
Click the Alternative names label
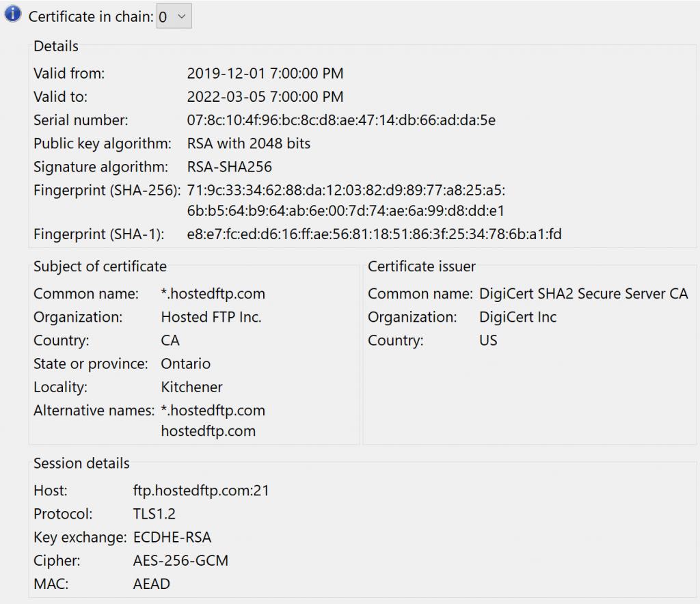point(94,411)
